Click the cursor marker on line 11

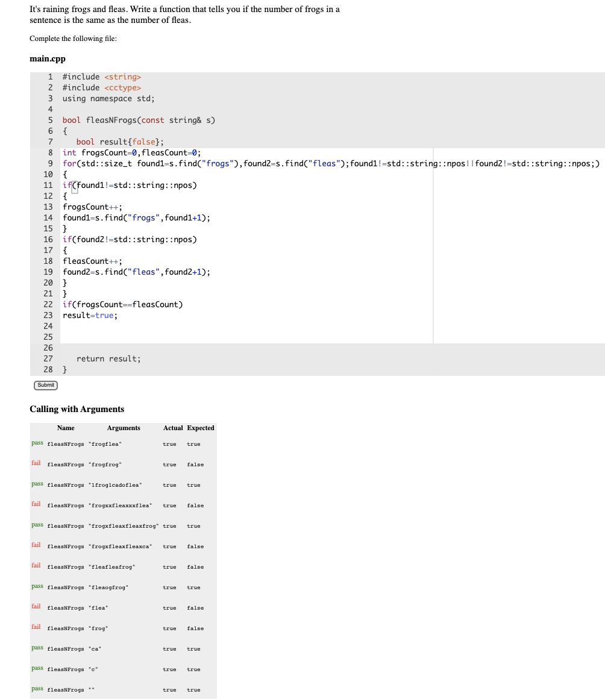pyautogui.click(x=75, y=187)
